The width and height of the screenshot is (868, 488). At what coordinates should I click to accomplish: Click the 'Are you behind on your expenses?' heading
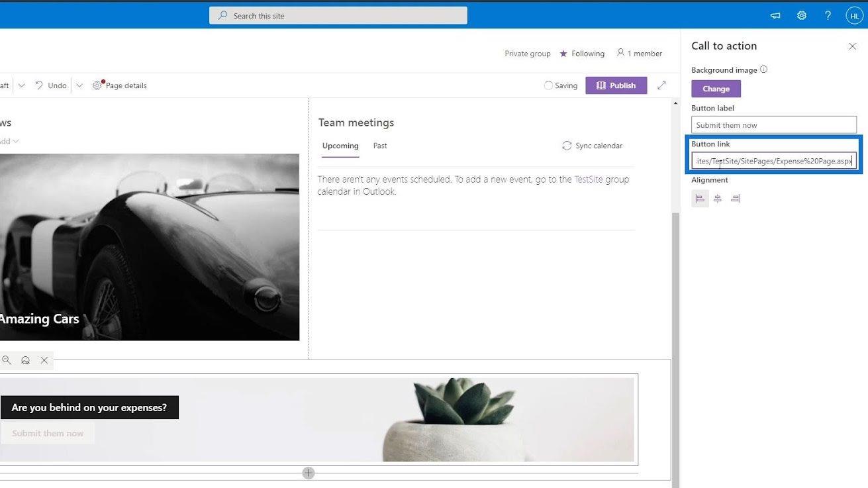tap(89, 407)
